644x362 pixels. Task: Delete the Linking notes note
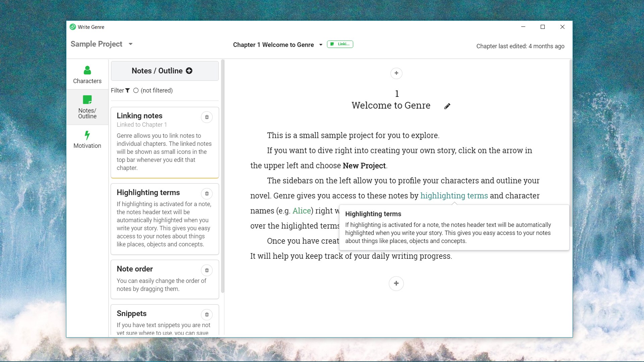pos(207,117)
